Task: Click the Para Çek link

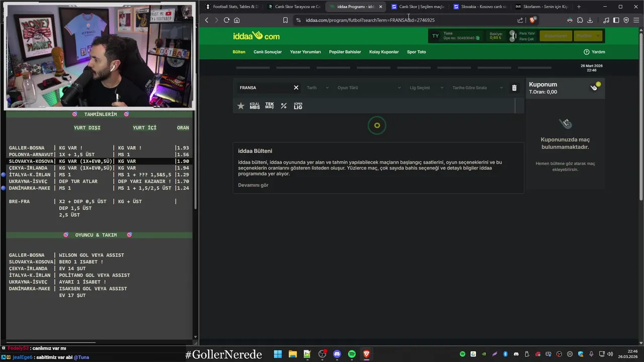Action: coord(526,39)
